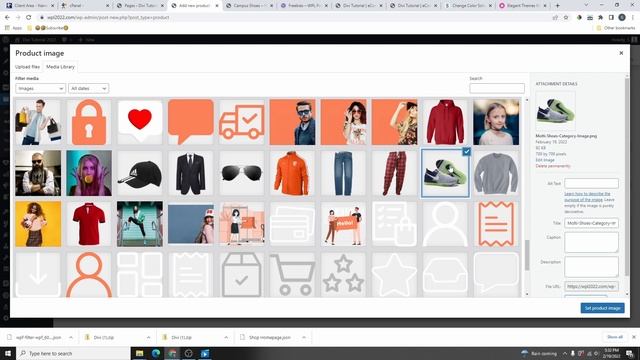Open the address bar URL
Screen dimensions: 640x360
[x=108, y=18]
